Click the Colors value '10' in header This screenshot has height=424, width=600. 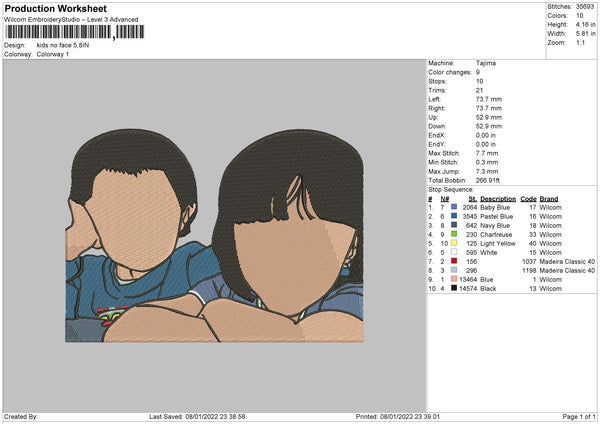coord(579,16)
